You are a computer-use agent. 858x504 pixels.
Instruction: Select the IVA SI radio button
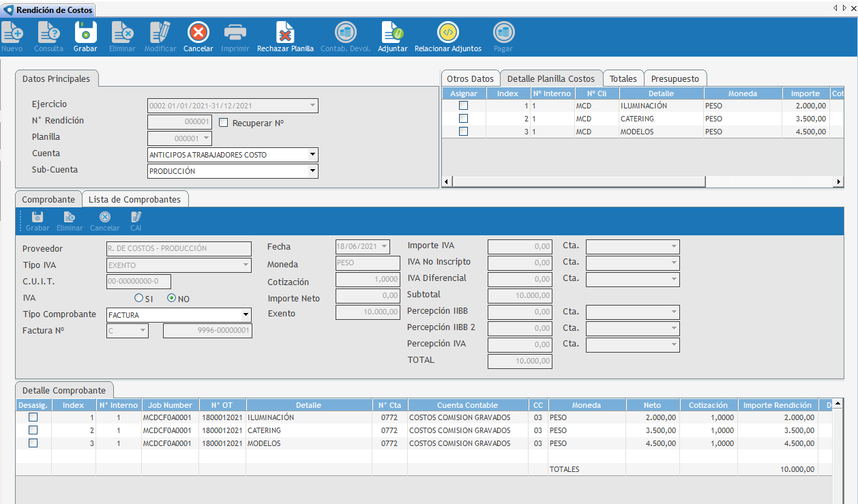[139, 298]
